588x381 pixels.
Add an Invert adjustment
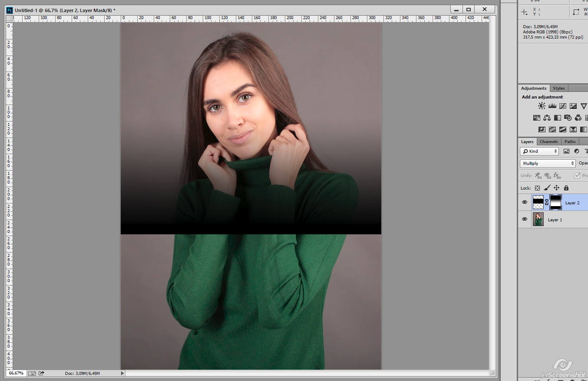point(542,129)
